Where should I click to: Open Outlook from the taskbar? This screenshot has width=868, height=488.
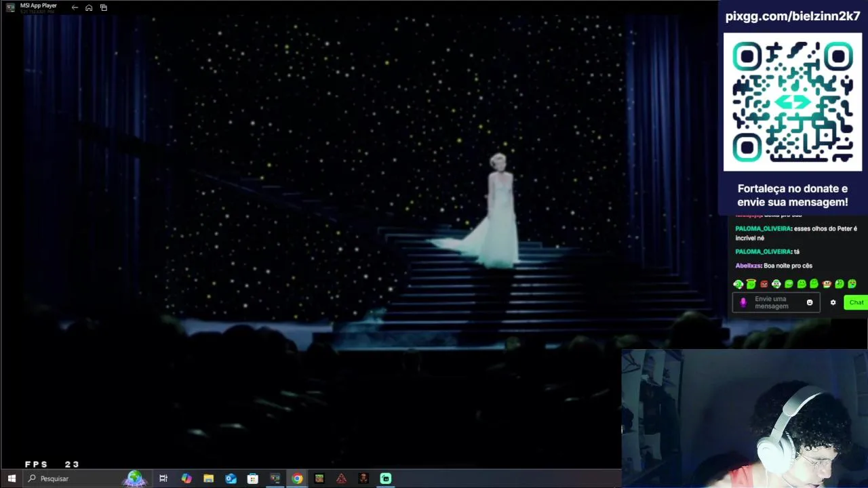231,479
